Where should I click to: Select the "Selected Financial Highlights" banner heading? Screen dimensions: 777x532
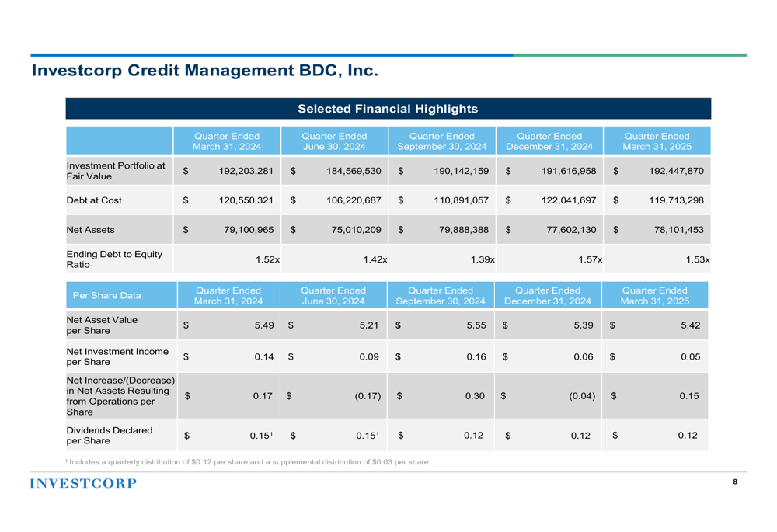pos(388,109)
